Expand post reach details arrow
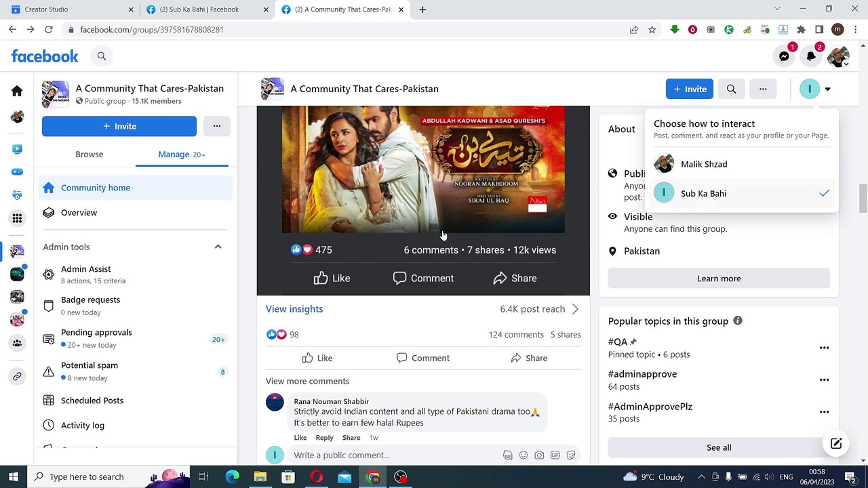 coord(575,309)
